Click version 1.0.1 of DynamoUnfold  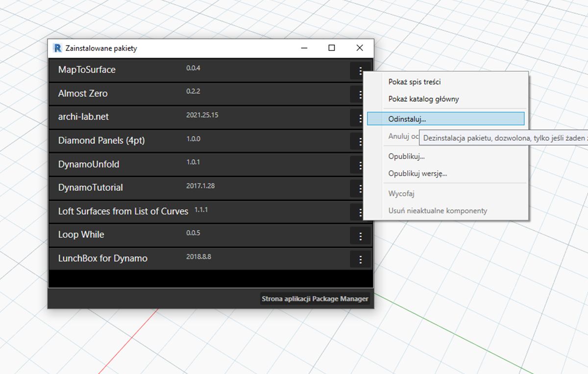coord(193,162)
